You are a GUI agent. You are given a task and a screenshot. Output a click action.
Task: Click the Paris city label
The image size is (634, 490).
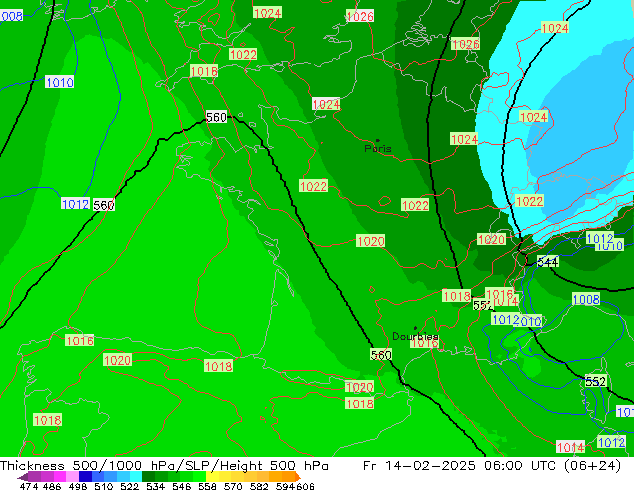pos(378,148)
